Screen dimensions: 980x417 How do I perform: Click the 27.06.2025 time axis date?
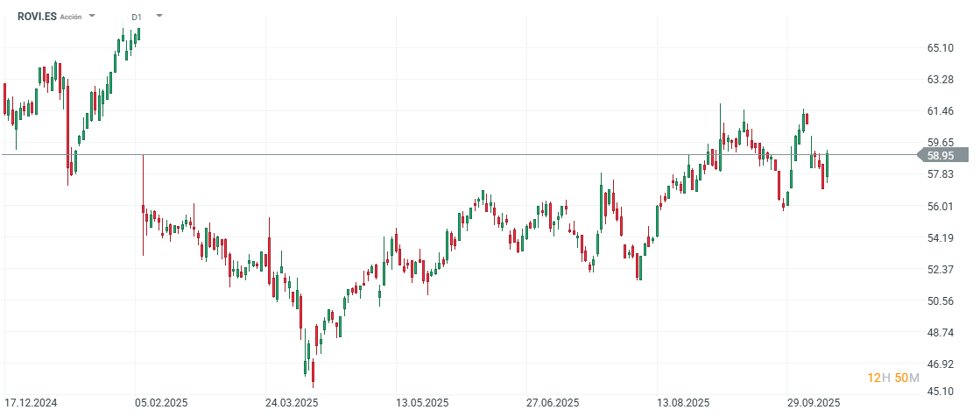point(553,403)
